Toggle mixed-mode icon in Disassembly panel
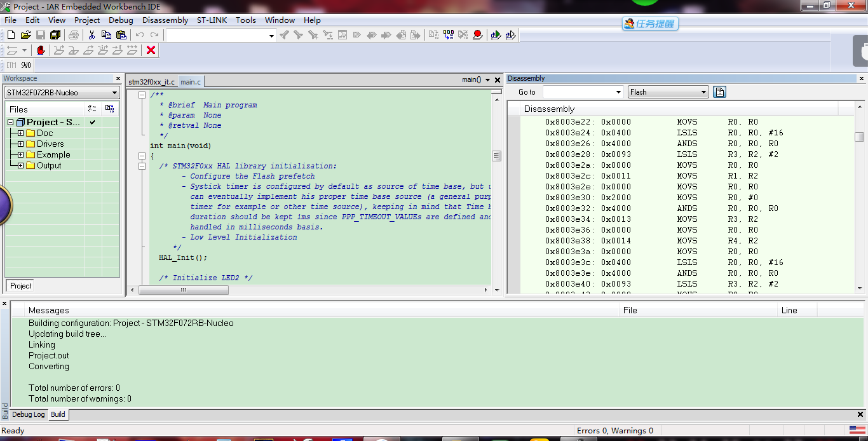The height and width of the screenshot is (441, 868). tap(719, 92)
